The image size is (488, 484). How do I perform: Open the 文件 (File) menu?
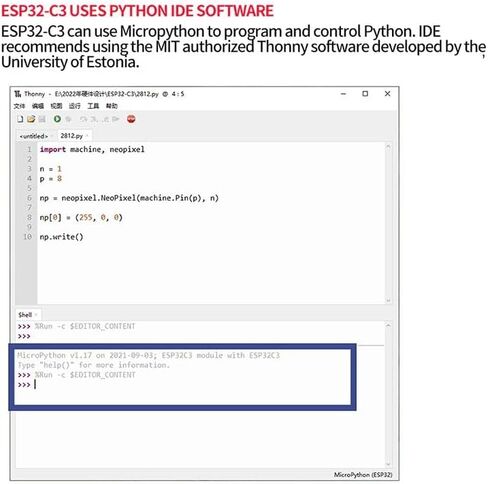[19, 106]
